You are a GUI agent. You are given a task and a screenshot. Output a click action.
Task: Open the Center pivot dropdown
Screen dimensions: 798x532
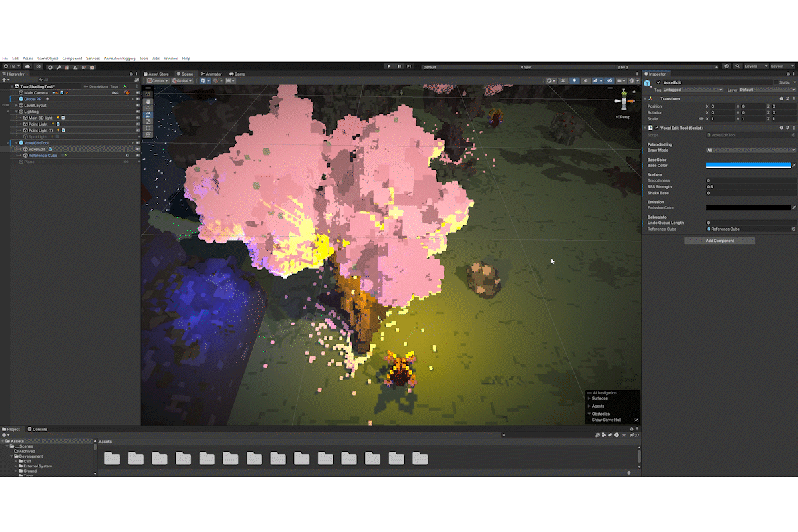click(158, 81)
